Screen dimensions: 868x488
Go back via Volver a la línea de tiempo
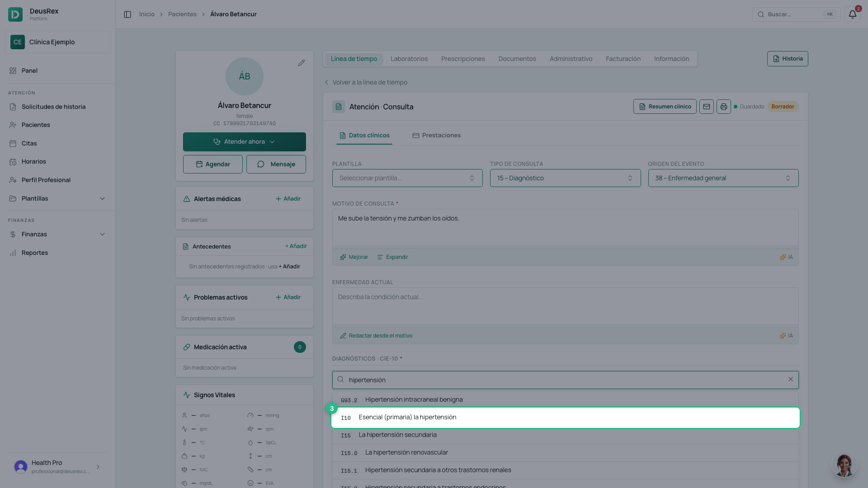click(366, 82)
